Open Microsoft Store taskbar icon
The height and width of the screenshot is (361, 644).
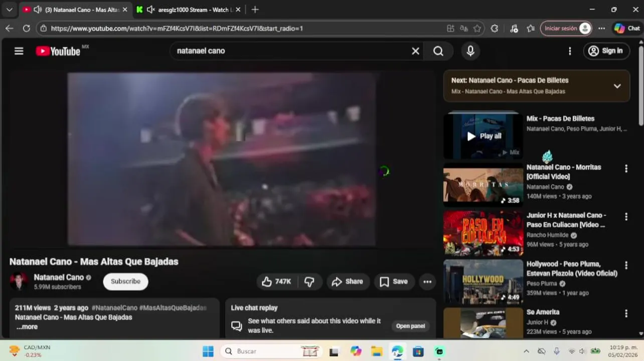[x=418, y=351]
